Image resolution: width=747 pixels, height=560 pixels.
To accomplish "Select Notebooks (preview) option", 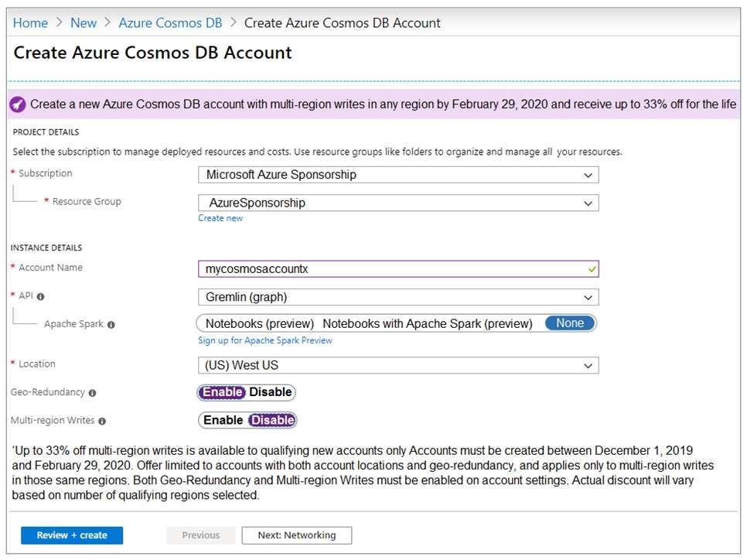I will (260, 323).
